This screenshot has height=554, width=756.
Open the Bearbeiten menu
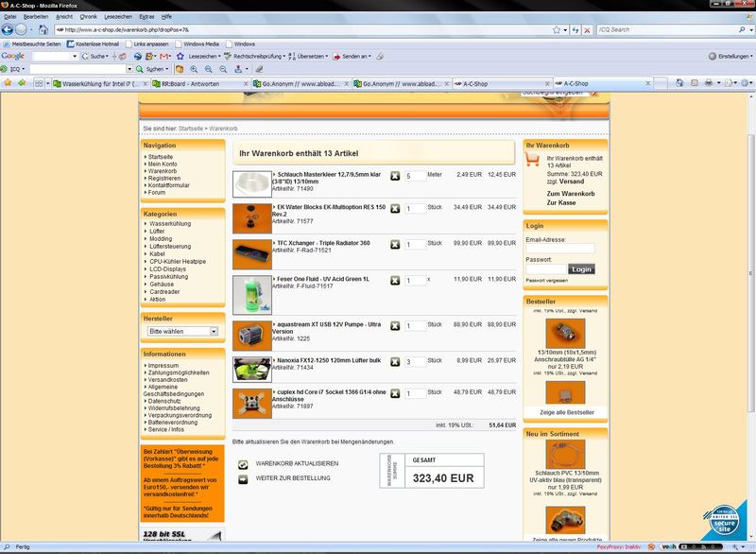point(36,16)
